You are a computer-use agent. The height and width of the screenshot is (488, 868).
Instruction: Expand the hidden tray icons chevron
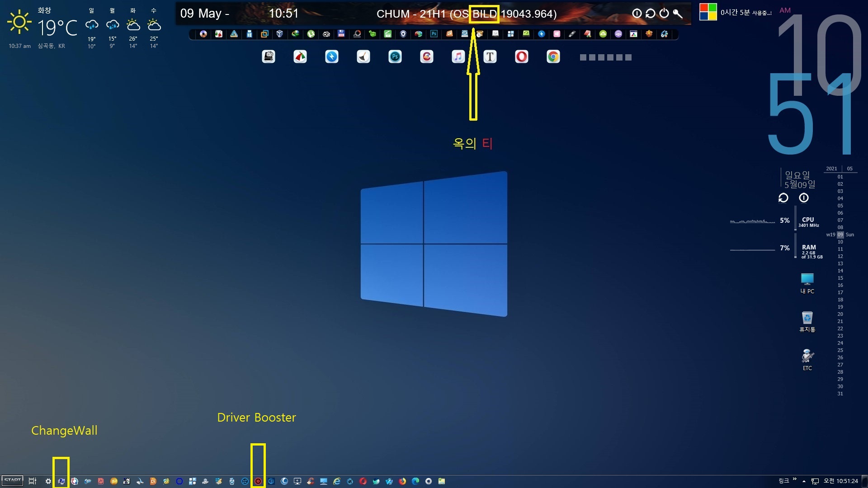(804, 482)
